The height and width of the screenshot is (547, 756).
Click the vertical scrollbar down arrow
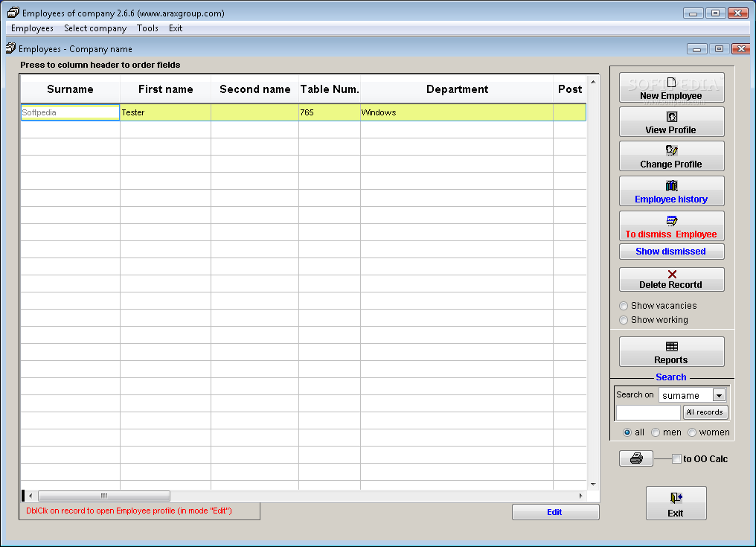593,484
